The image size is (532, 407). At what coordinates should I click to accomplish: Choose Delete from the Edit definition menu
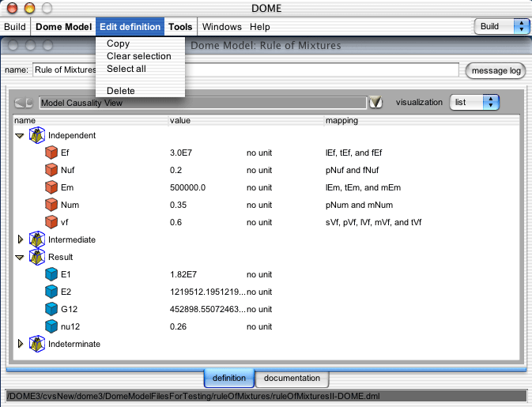pyautogui.click(x=141, y=91)
